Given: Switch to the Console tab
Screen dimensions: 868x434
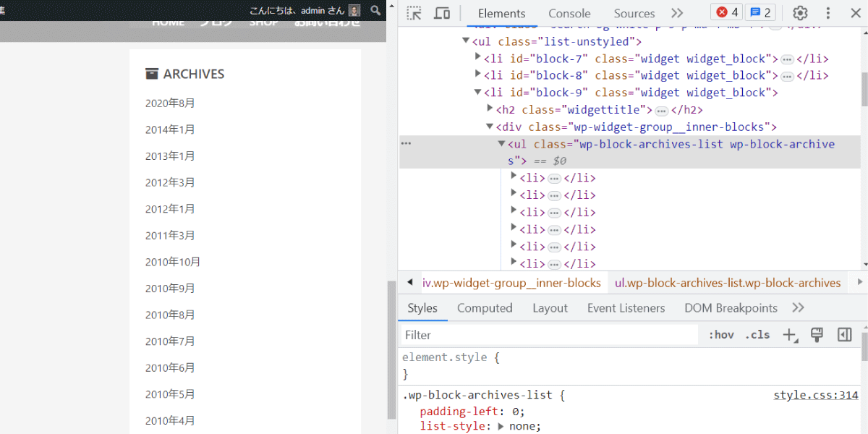Looking at the screenshot, I should [x=569, y=13].
